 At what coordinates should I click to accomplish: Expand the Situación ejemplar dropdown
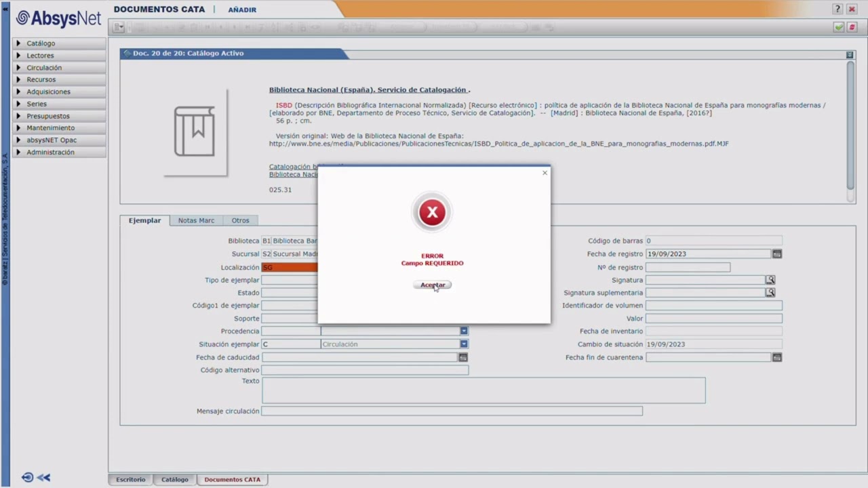pyautogui.click(x=464, y=344)
